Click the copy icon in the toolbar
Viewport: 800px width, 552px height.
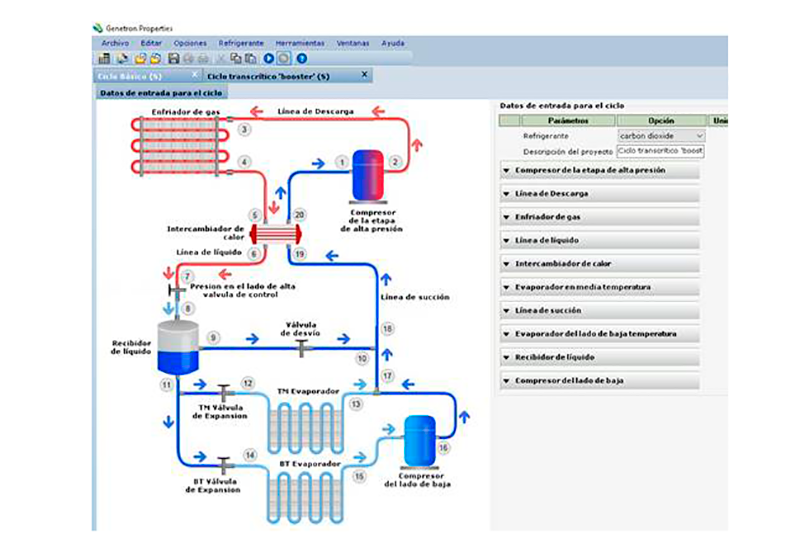(x=236, y=59)
